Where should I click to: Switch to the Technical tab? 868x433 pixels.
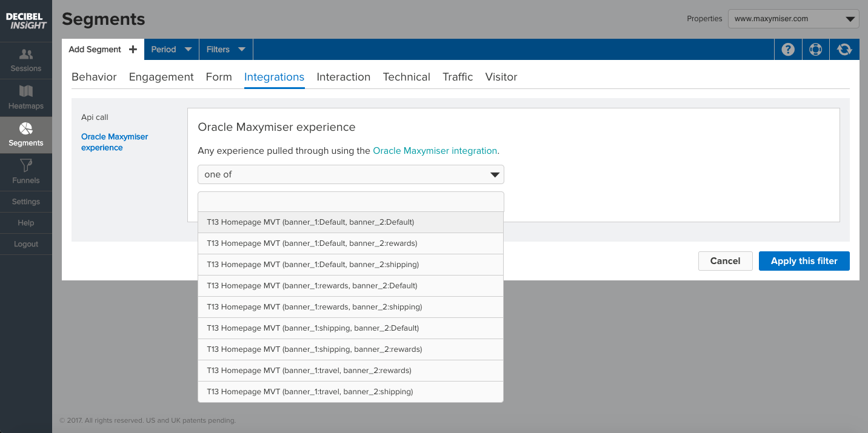(x=407, y=77)
